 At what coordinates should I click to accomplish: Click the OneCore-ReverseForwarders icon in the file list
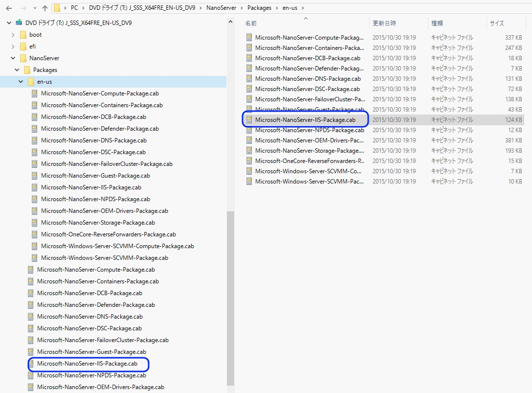coord(249,161)
